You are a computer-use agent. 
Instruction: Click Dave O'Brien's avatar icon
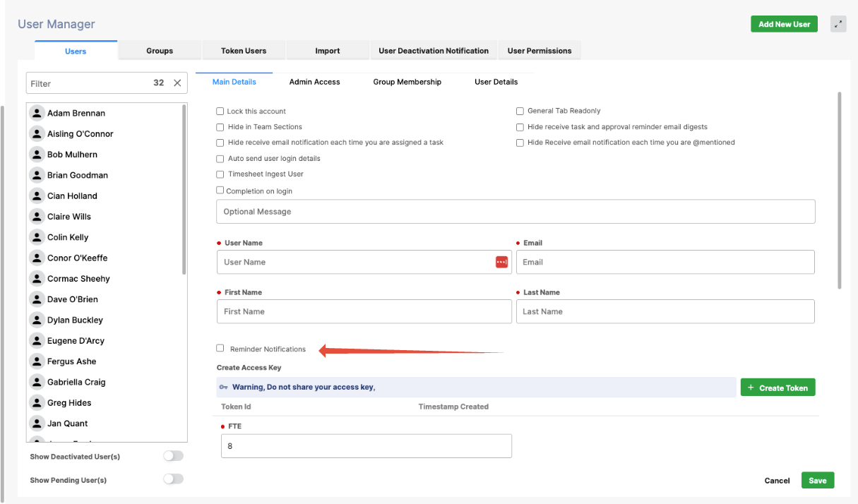37,299
